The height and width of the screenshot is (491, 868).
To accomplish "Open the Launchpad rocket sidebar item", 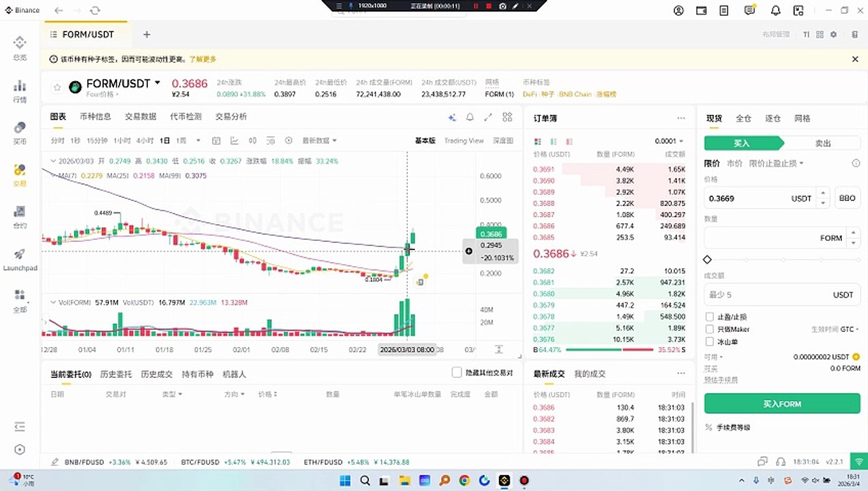I will 20,259.
